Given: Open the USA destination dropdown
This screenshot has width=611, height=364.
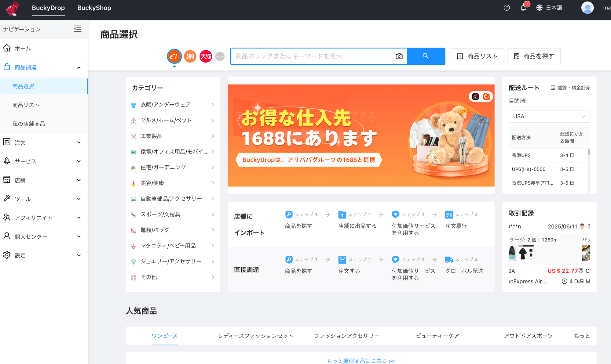Looking at the screenshot, I should (x=549, y=116).
